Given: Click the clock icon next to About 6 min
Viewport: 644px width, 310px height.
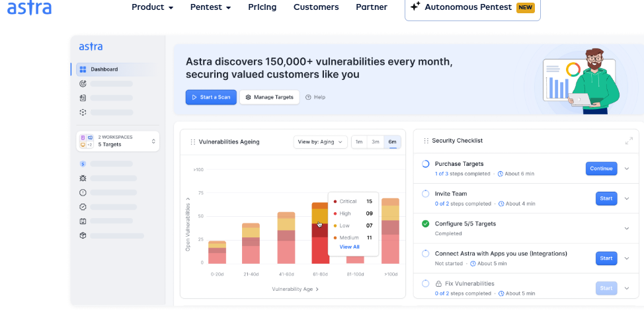Looking at the screenshot, I should click(501, 174).
